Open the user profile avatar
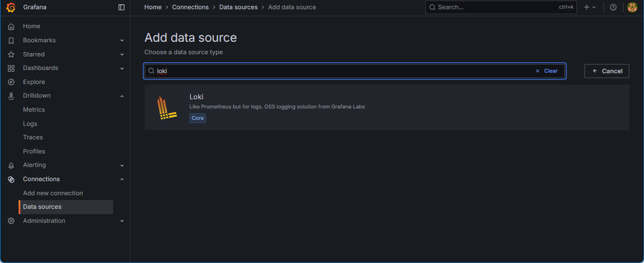 [x=632, y=7]
